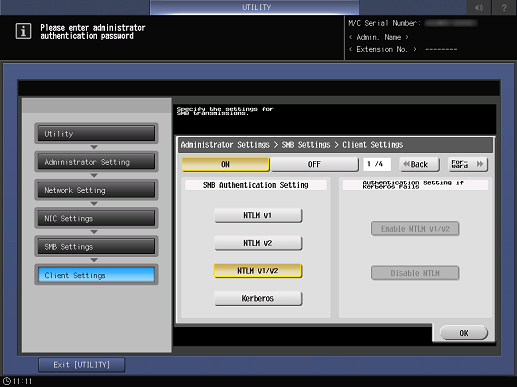517x387 pixels.
Task: Exit the UTILITY screen
Action: coord(82,365)
